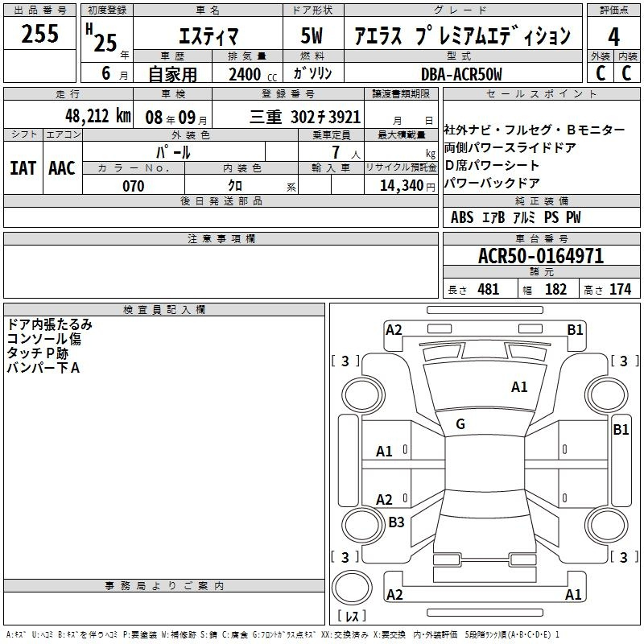The width and height of the screenshot is (644, 644).
Task: Click recycle deposit 14,340円
Action: [x=407, y=186]
